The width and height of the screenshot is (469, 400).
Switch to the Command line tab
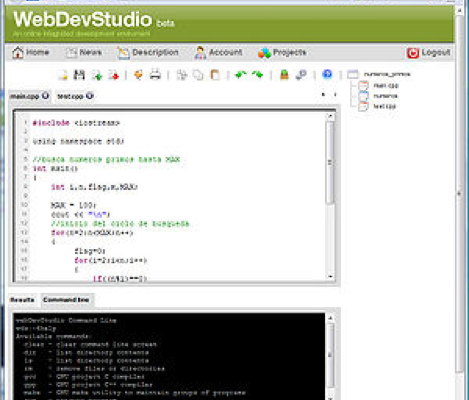pyautogui.click(x=66, y=300)
